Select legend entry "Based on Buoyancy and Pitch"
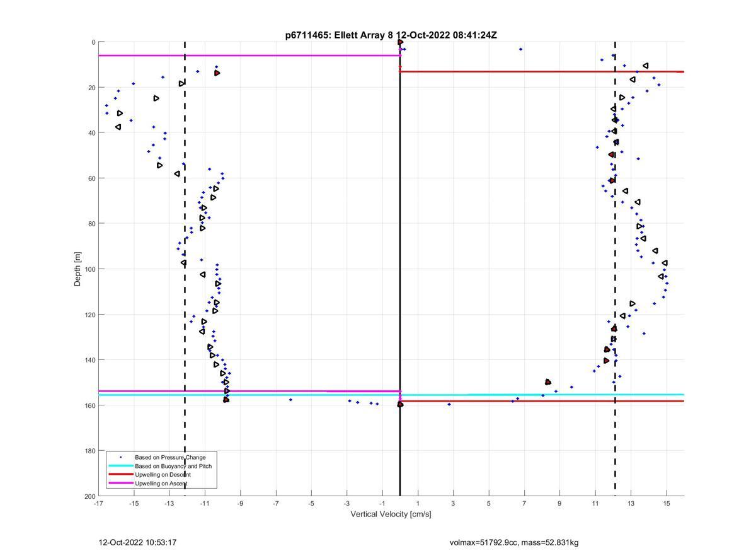Viewport: 756px width, 558px height. 173,466
